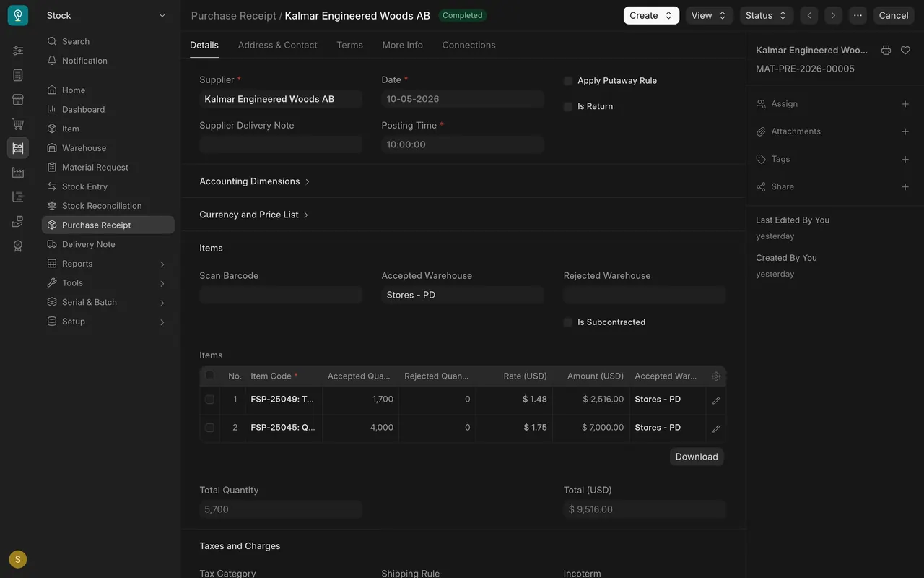Cancel the purchase receipt

[x=894, y=15]
